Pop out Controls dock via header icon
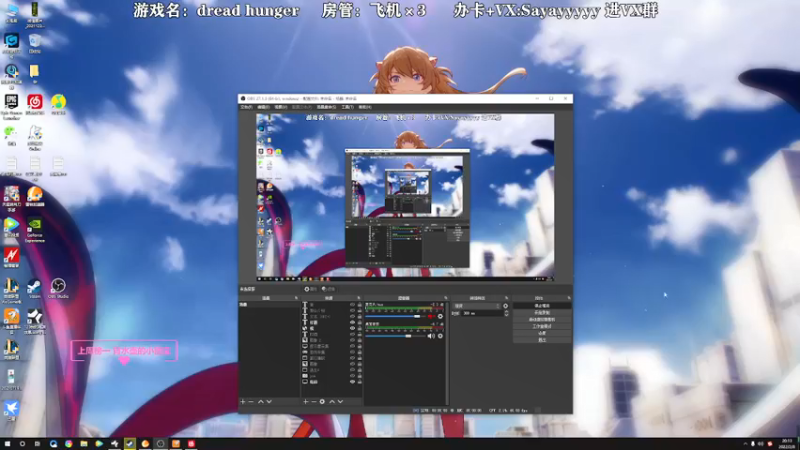The width and height of the screenshot is (800, 450). [x=568, y=298]
